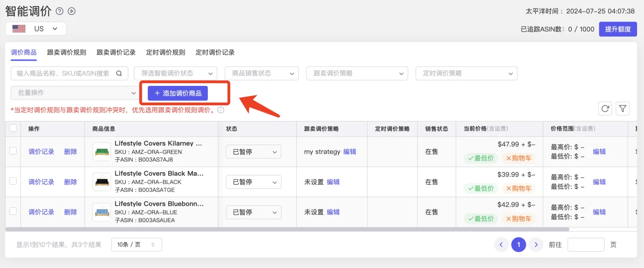Go to the previous page arrow
Viewport: 644px width, 268px height.
[501, 245]
